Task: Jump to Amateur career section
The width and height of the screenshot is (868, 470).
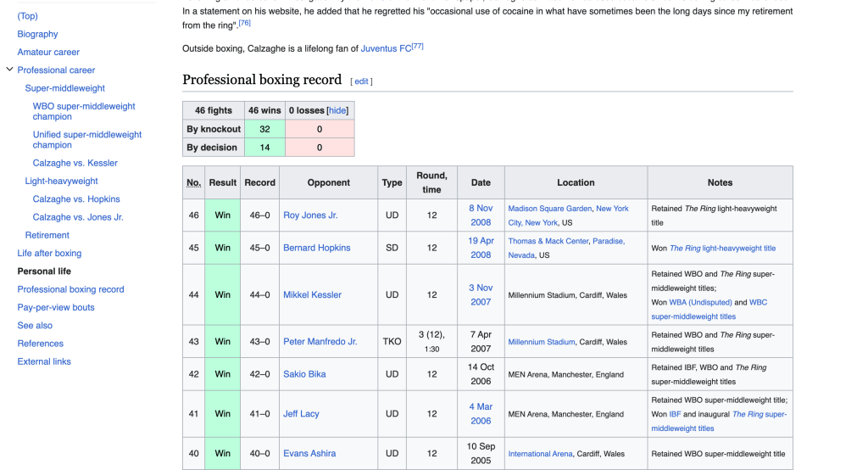Action: 48,52
